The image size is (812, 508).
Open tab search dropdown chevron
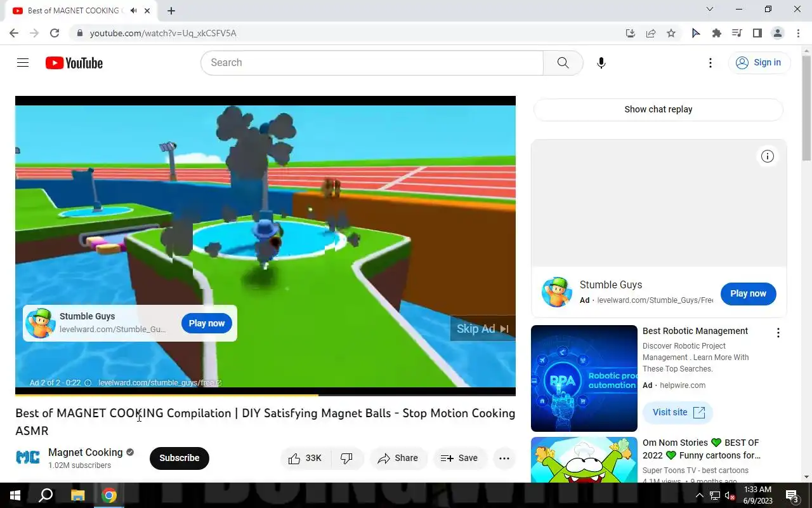coord(710,9)
